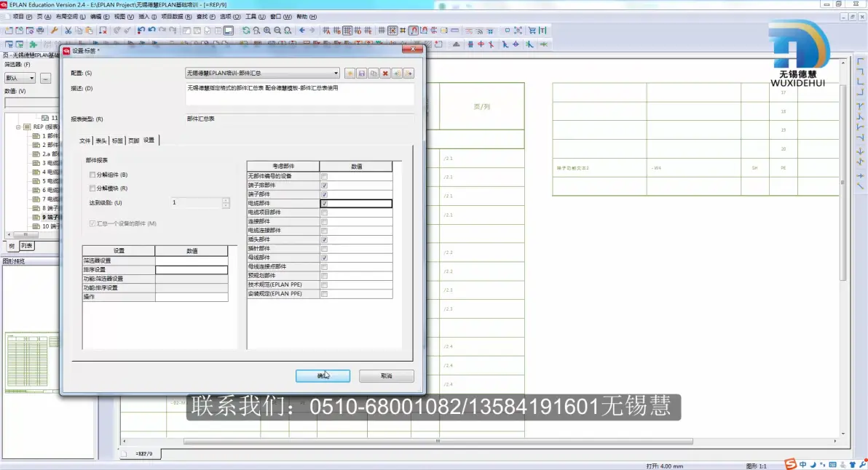Click the paste clipboard icon in the toolbar
Screen dimensions: 868x470
89,31
